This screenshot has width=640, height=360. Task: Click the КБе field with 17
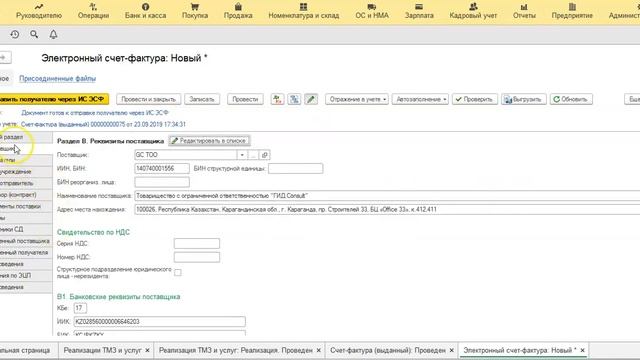80,308
